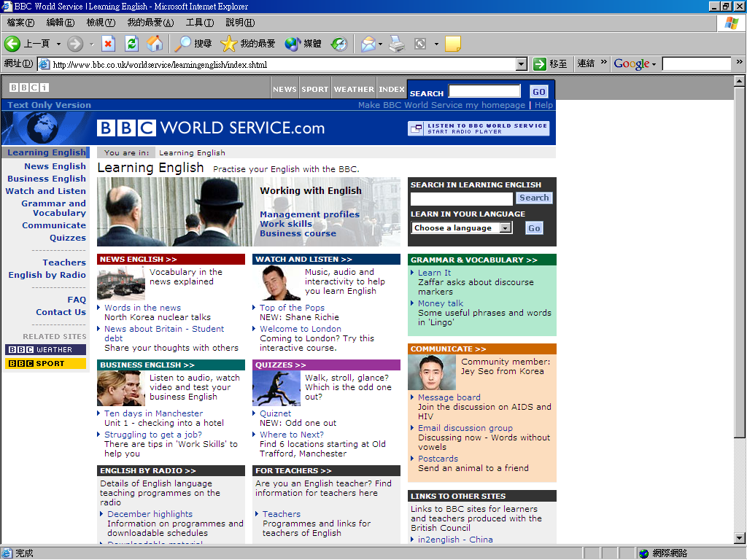This screenshot has height=560, width=747.
Task: Open the Media (媒體) toolbar button
Action: [303, 44]
